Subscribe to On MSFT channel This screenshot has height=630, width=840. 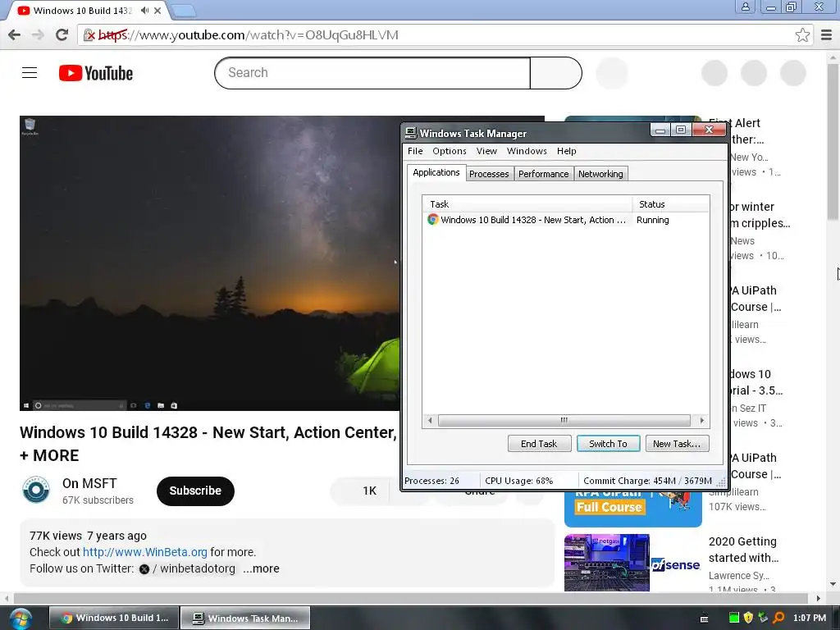tap(195, 491)
